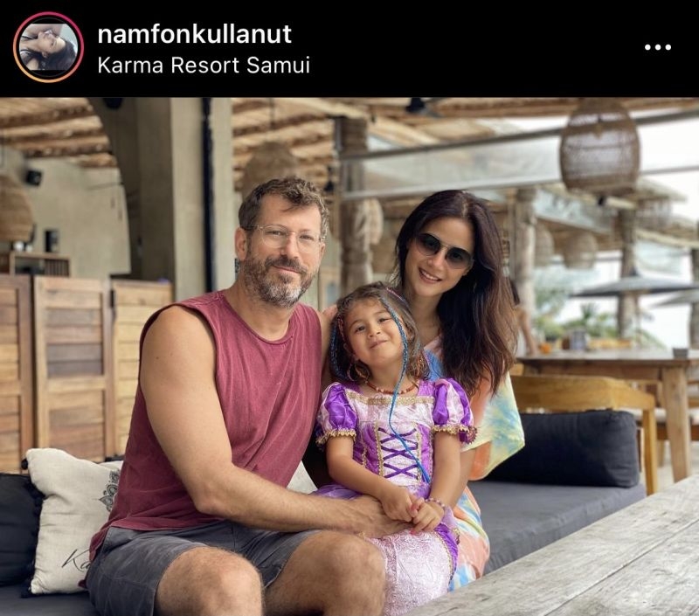
Task: Tap the woman's dark sunglasses
Action: point(444,250)
